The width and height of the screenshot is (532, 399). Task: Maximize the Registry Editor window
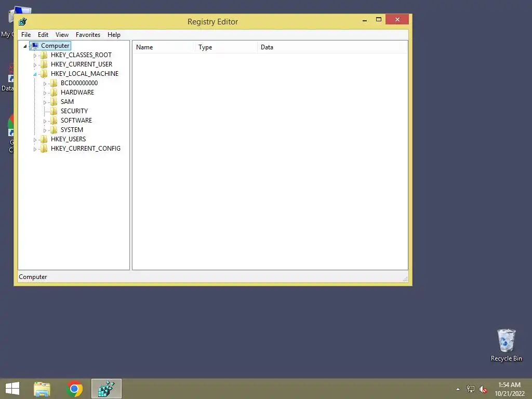(379, 20)
